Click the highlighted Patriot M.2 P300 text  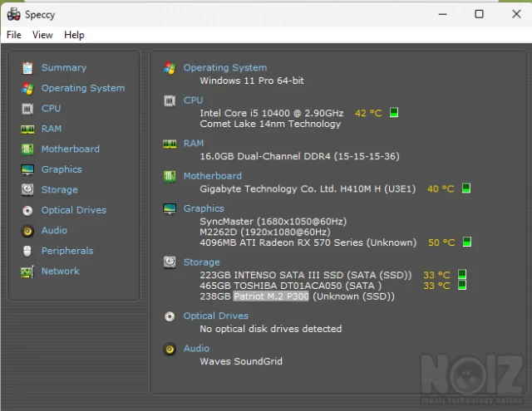271,296
